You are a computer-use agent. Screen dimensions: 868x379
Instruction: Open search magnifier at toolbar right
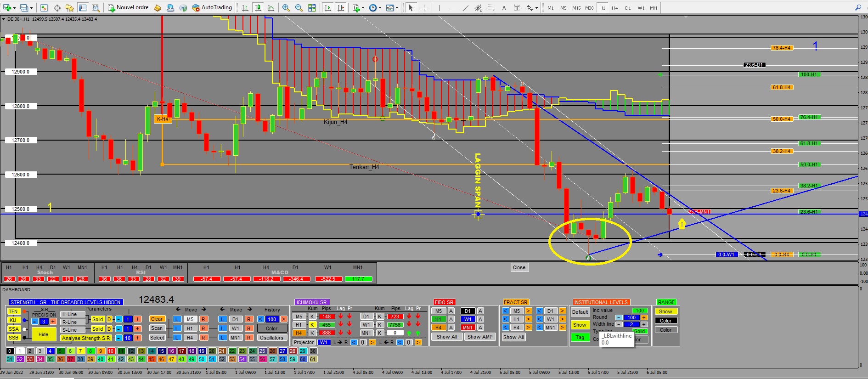(x=858, y=7)
